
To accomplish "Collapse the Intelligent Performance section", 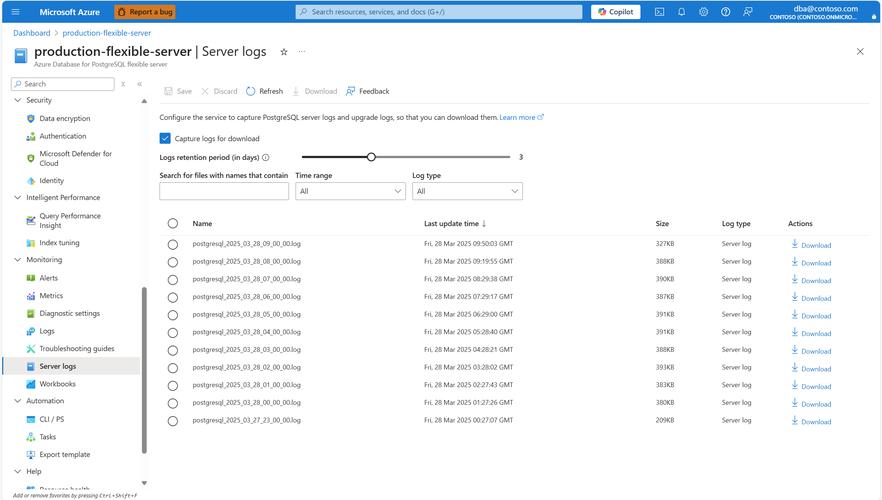I will pos(17,197).
